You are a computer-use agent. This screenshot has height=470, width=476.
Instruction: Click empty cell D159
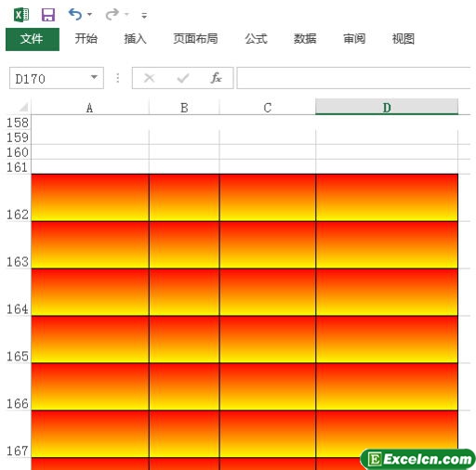pos(387,137)
